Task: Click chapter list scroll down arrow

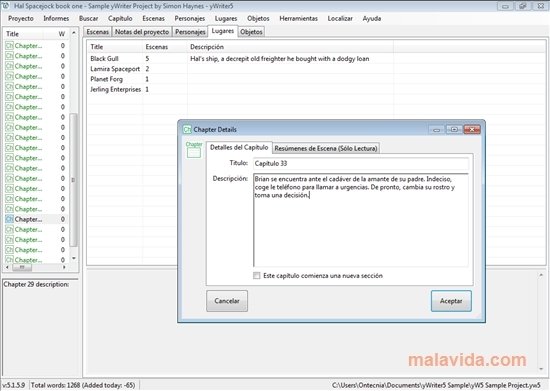Action: tap(74, 258)
